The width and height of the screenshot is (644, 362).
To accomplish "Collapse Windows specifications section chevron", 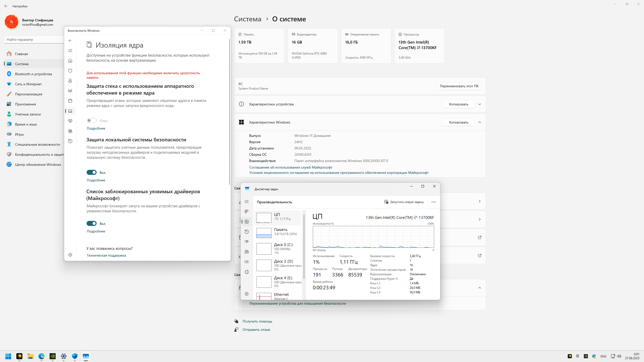I will point(479,122).
